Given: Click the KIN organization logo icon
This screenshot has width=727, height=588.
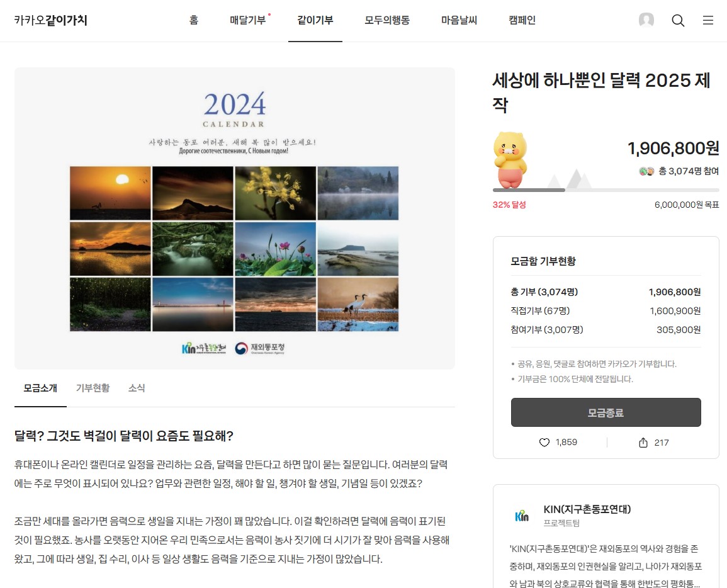Looking at the screenshot, I should 522,516.
